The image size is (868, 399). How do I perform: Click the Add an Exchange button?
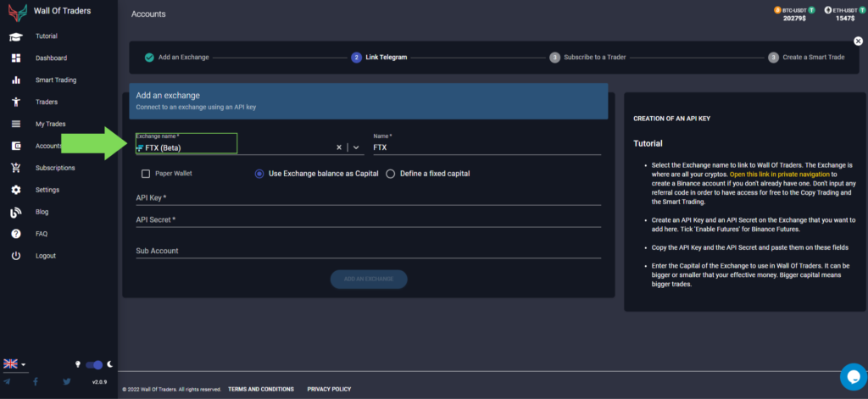pos(368,279)
